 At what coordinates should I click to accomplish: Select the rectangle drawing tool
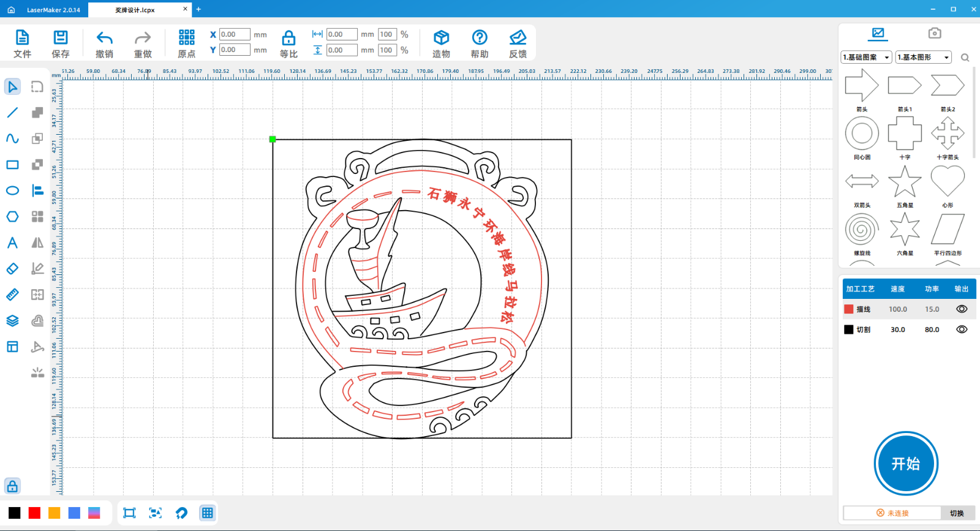coord(12,165)
